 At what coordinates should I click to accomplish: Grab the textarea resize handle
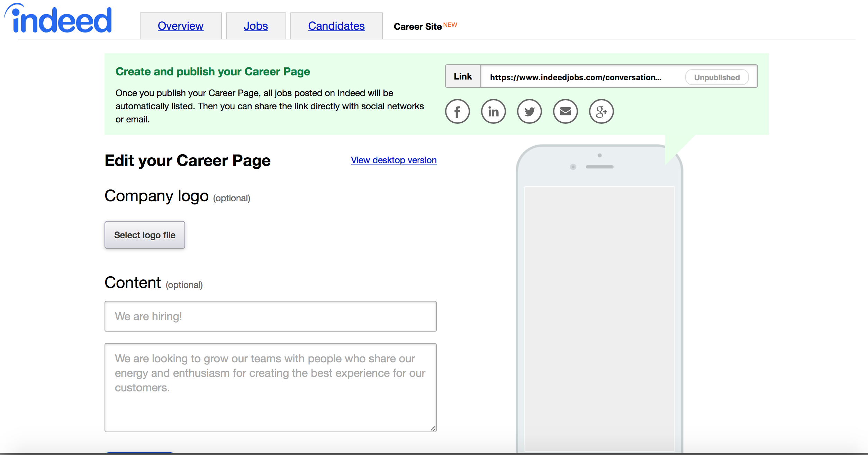point(433,428)
